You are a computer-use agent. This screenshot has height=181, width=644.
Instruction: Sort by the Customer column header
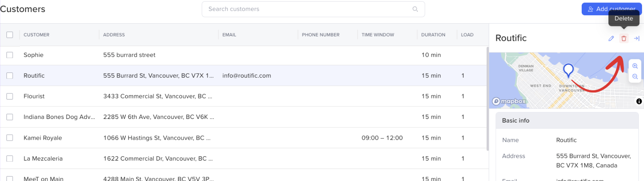36,35
